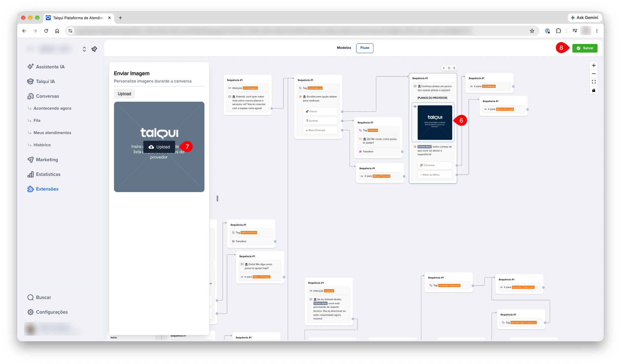Open Configurações settings
Image resolution: width=621 pixels, height=364 pixels.
48,312
